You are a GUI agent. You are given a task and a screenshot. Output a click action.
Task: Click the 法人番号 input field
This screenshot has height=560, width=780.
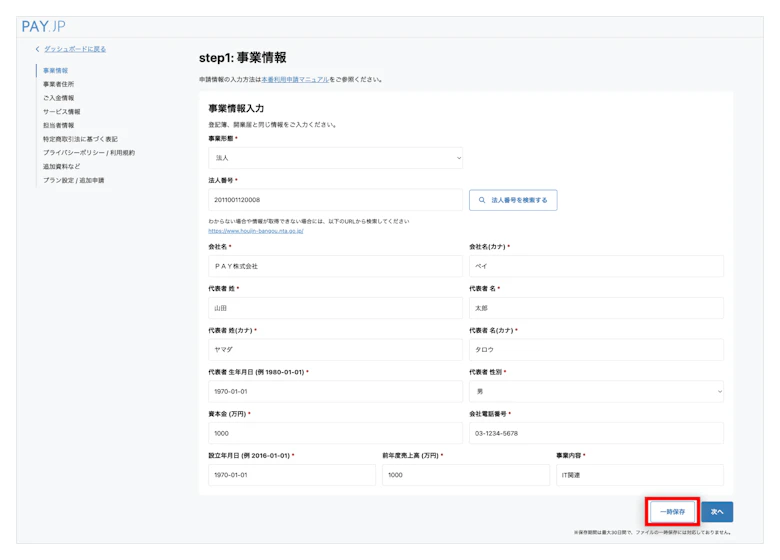pyautogui.click(x=335, y=200)
